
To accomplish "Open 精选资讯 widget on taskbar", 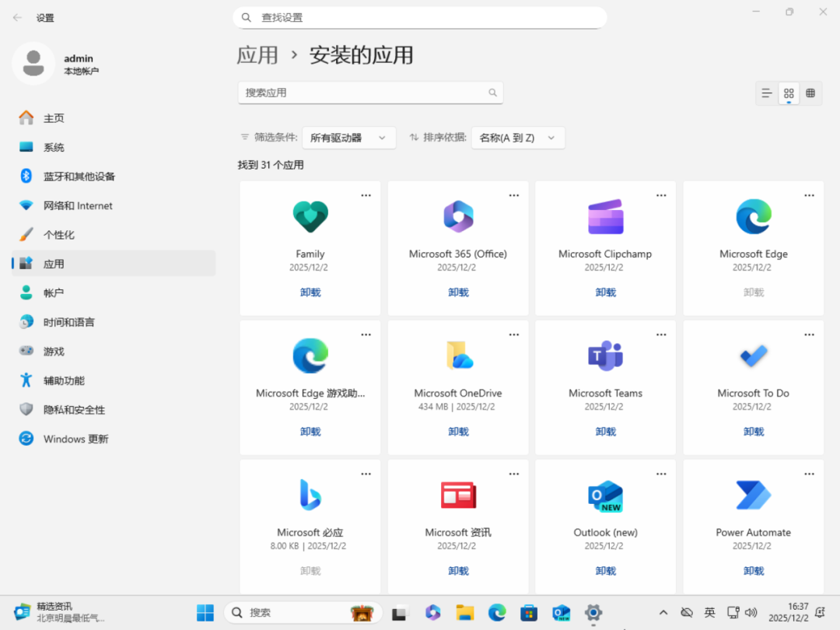I will [59, 612].
